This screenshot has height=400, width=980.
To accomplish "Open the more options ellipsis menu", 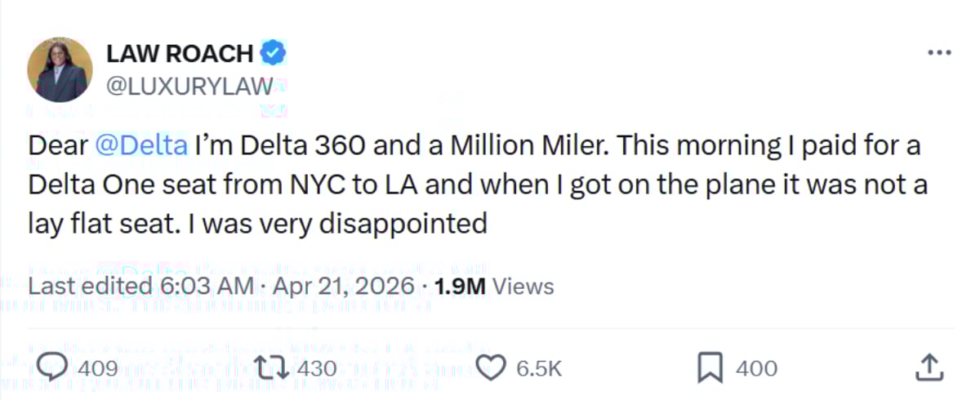I will coord(939,53).
